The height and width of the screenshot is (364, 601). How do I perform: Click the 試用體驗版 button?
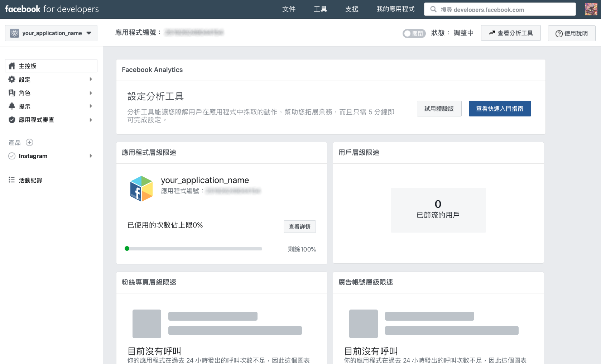[439, 109]
